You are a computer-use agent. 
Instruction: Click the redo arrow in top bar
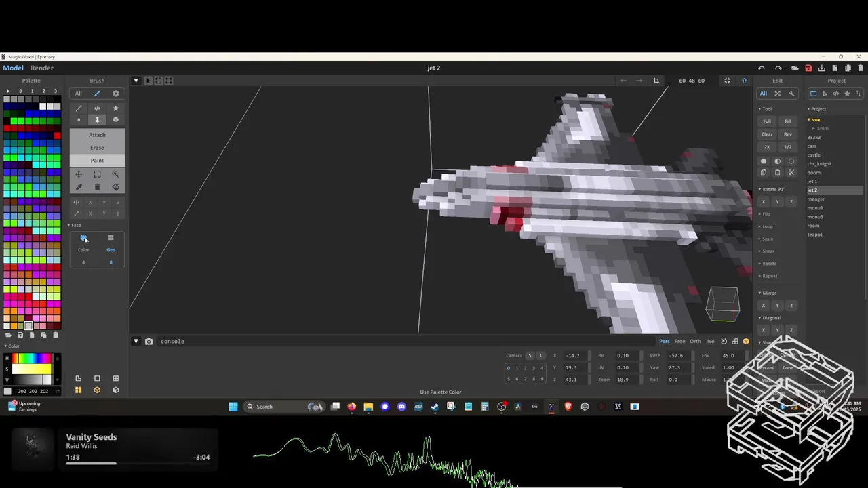[x=778, y=68]
